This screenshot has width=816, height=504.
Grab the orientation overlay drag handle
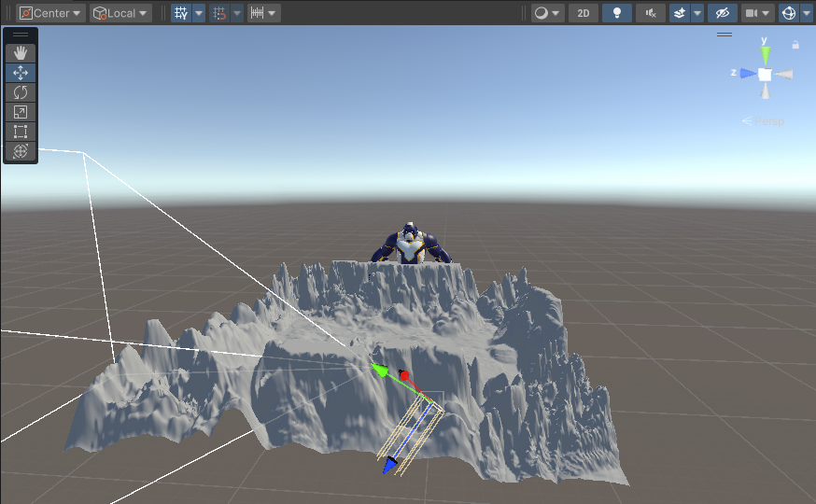point(725,35)
